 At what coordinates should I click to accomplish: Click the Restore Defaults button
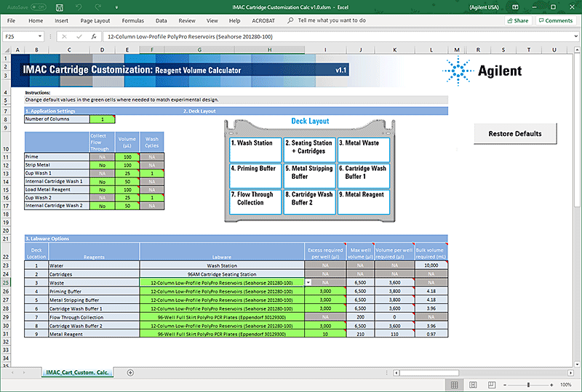(x=514, y=134)
